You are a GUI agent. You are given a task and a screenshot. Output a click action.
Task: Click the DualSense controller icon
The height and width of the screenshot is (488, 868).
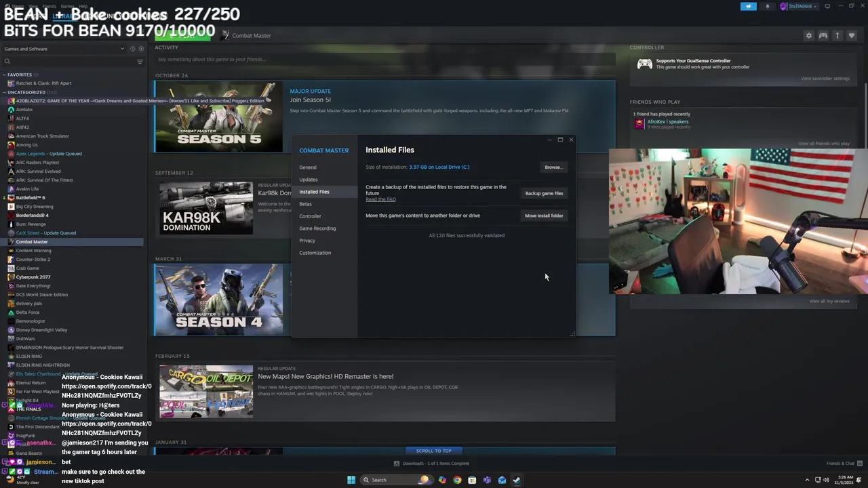click(x=644, y=64)
